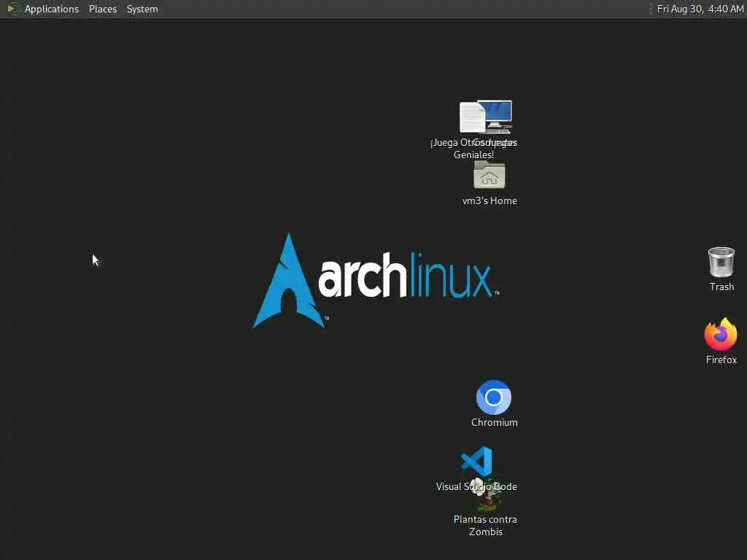This screenshot has height=560, width=747.
Task: Select the Chromium desktop icon
Action: pos(494,397)
